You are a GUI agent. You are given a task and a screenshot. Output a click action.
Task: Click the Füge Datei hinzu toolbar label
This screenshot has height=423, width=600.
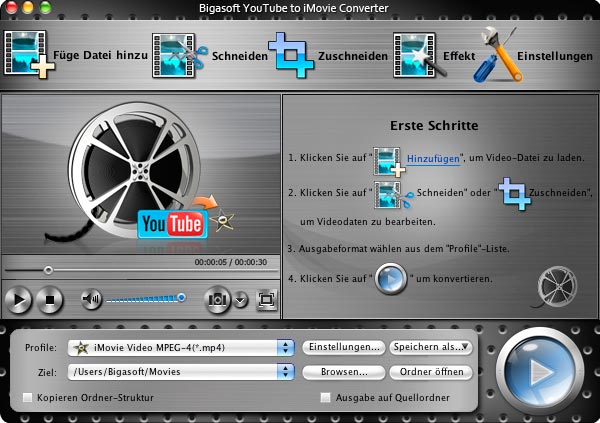(x=100, y=55)
